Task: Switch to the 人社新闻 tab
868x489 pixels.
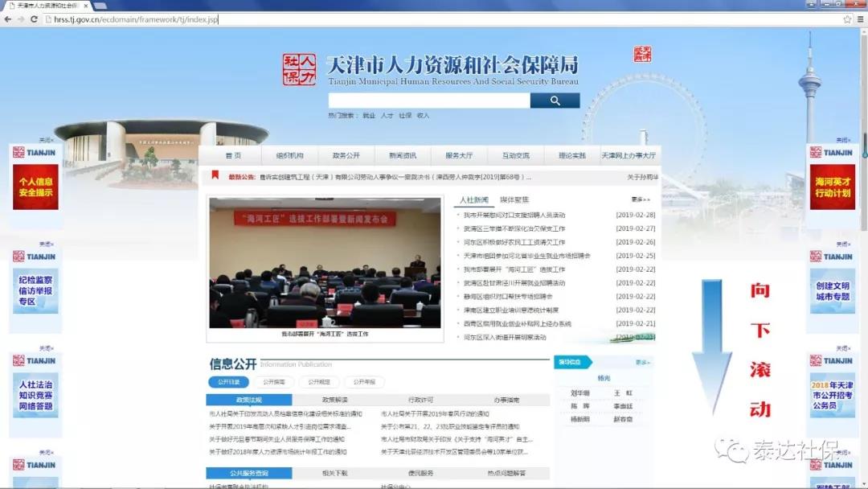Action: pos(474,200)
